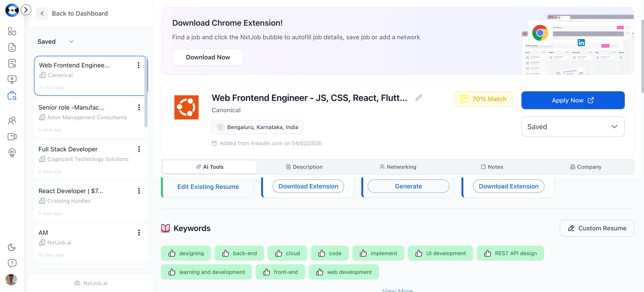Click the job list scrollbar

[x=146, y=92]
